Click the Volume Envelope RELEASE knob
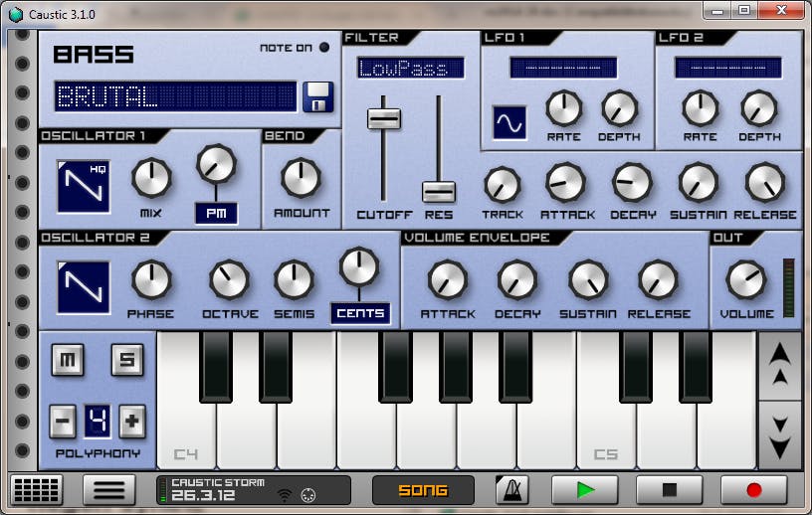 [658, 280]
